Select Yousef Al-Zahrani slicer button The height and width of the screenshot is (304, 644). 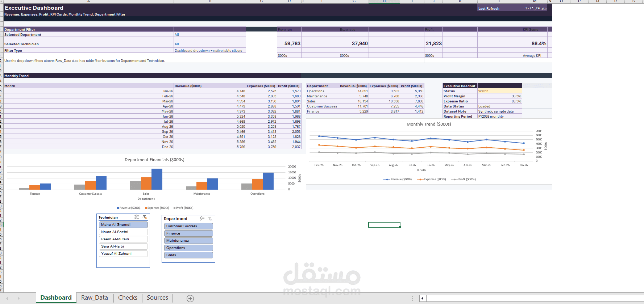(x=123, y=254)
